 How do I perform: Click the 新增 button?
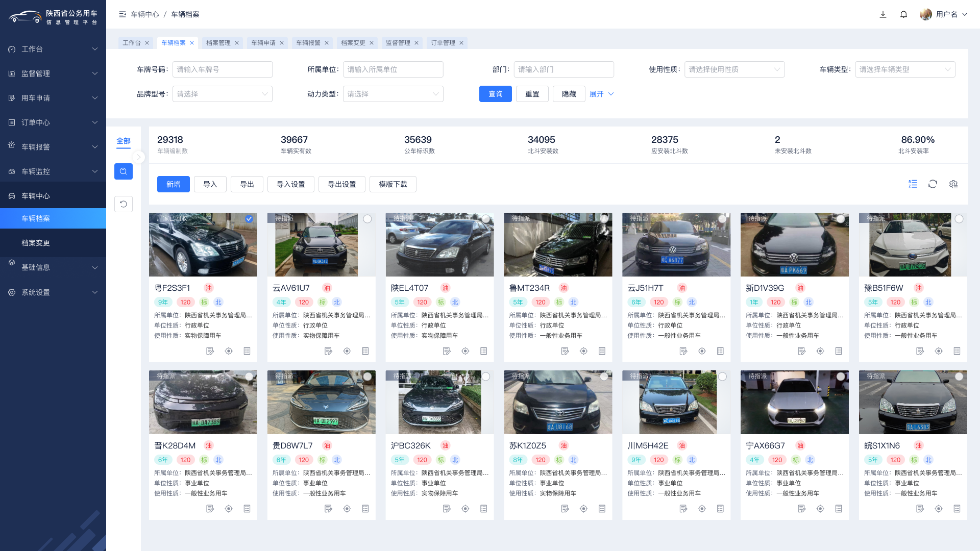(174, 184)
